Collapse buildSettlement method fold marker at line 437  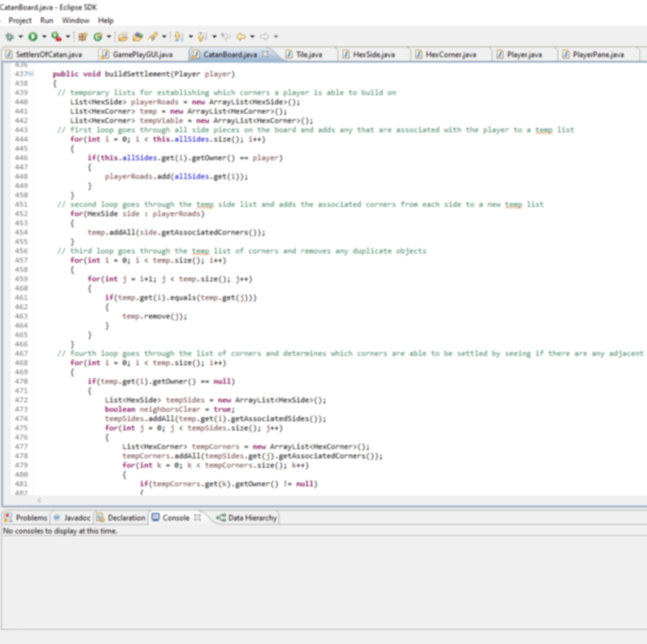(32, 74)
